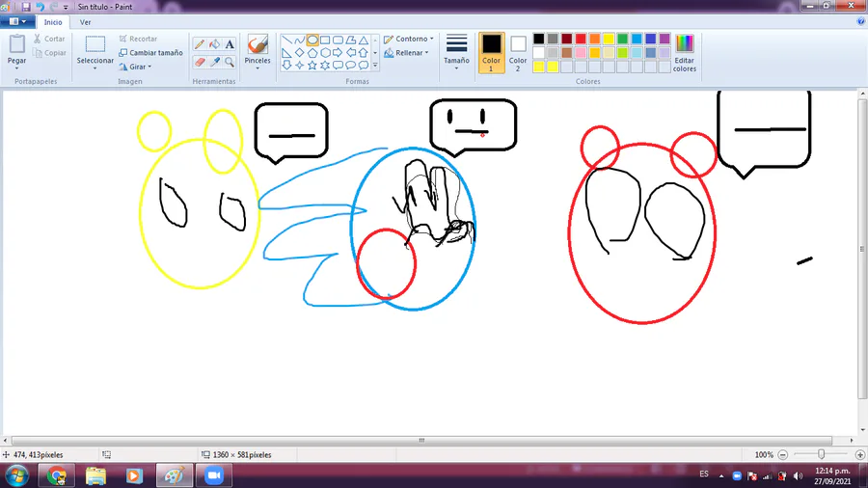Screen dimensions: 868x488
Task: Click the zoom out minus button
Action: [x=782, y=455]
